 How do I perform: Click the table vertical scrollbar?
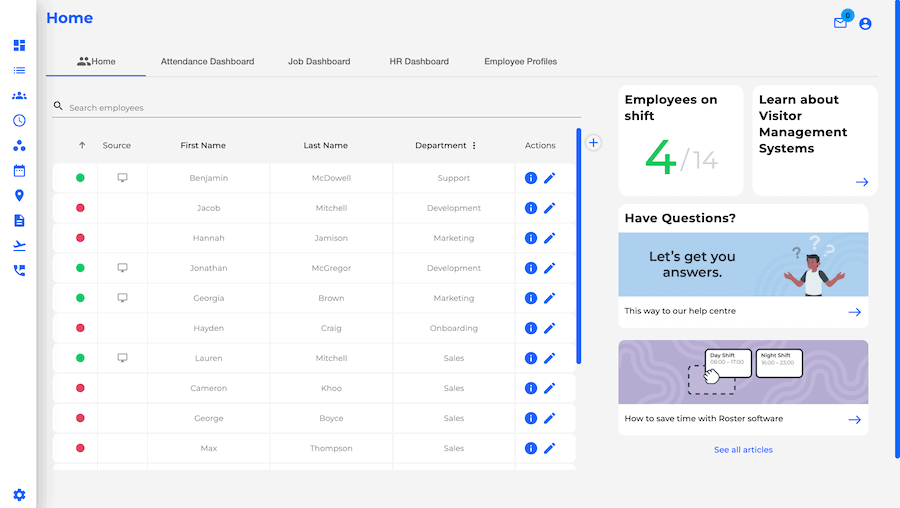point(579,246)
